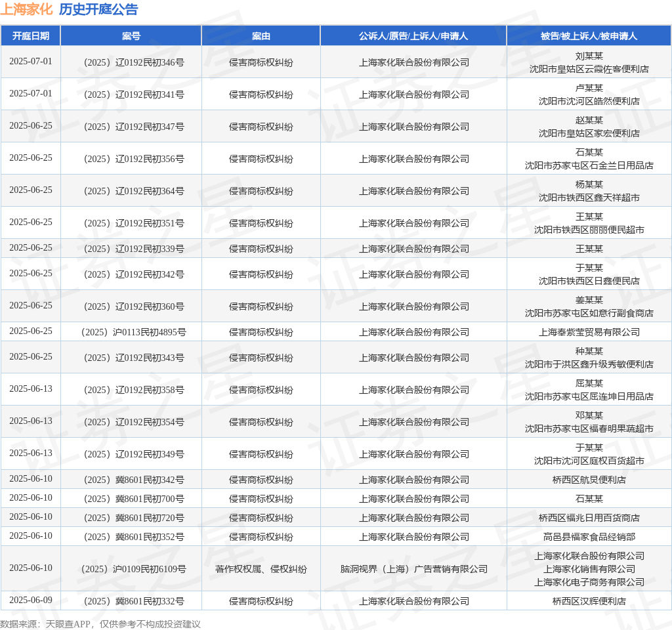Click defendant 高邑县福家食品经销部

click(589, 537)
